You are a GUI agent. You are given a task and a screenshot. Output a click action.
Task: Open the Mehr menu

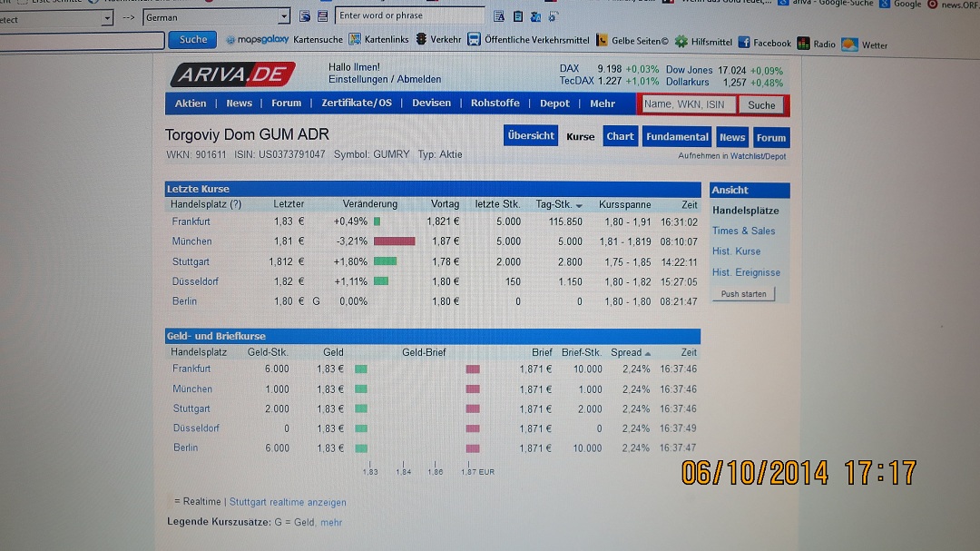pos(603,103)
